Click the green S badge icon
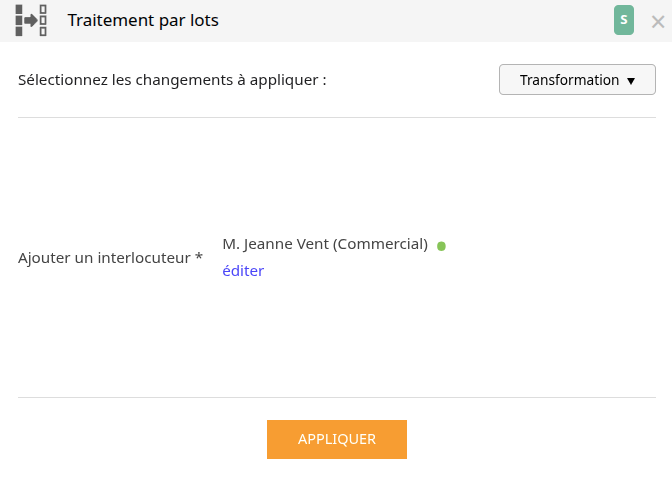672x499 pixels. pyautogui.click(x=624, y=20)
